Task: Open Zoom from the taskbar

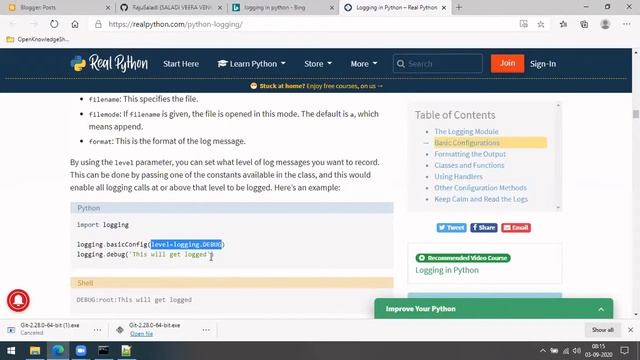Action: tap(81, 351)
